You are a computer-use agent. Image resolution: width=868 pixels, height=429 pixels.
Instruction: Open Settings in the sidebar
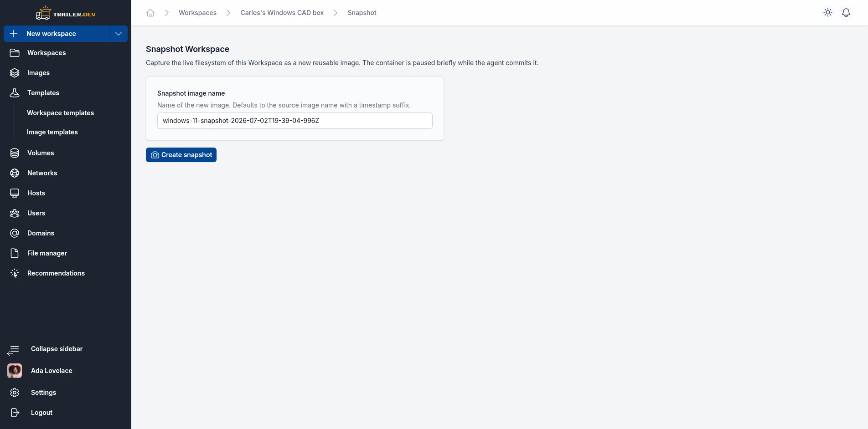(x=43, y=393)
